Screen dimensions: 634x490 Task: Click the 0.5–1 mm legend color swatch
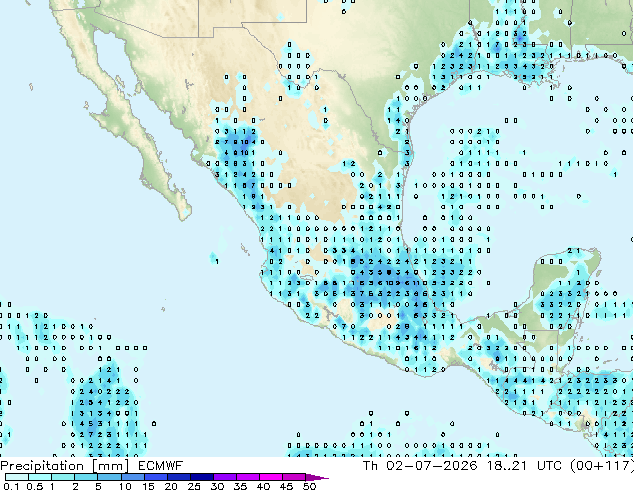tap(40, 477)
